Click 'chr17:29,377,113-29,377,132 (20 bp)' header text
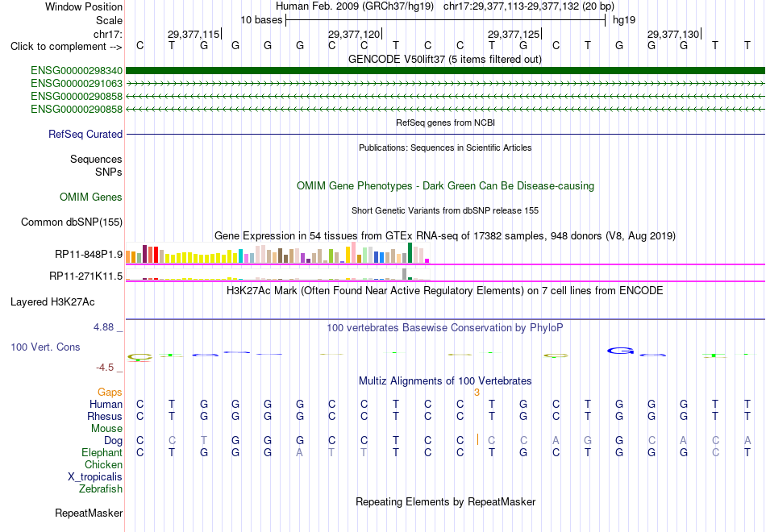766x532 pixels. tap(529, 6)
